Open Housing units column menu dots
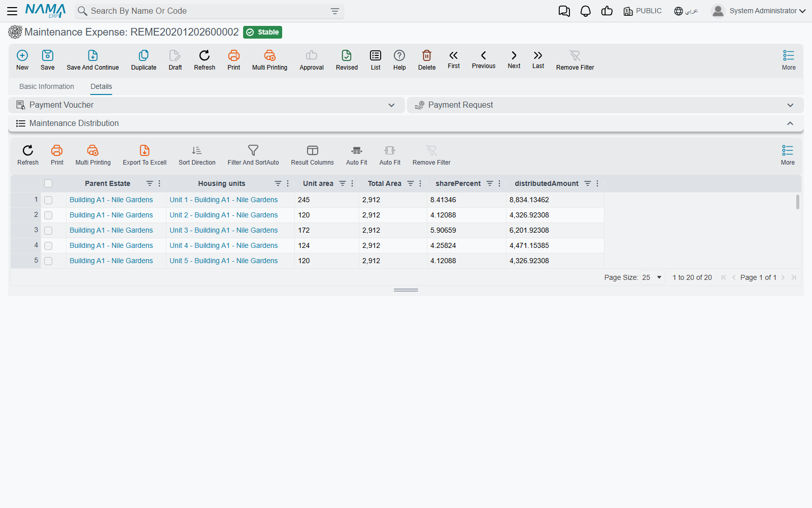The width and height of the screenshot is (812, 508). click(x=288, y=183)
